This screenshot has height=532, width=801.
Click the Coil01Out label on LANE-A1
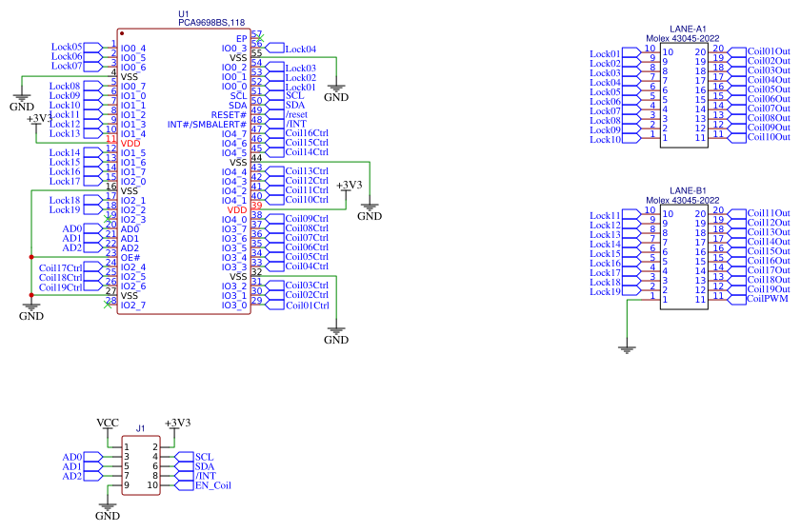click(x=769, y=51)
